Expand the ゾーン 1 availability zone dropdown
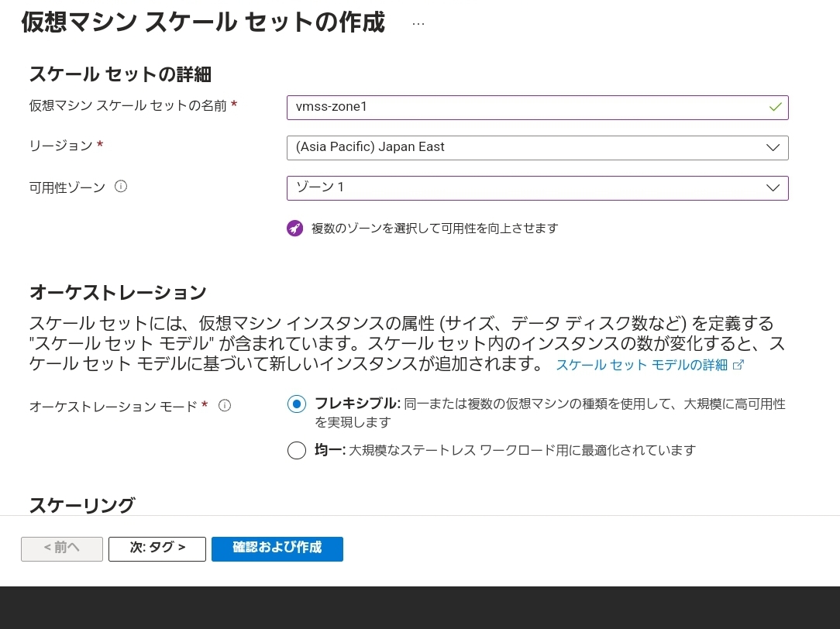The height and width of the screenshot is (629, 840). click(527, 187)
